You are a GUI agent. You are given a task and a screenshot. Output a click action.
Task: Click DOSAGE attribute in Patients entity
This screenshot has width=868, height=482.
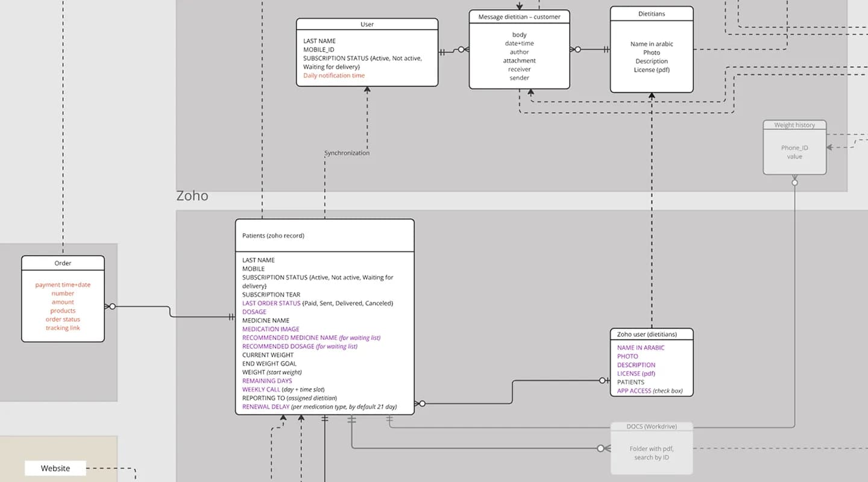tap(254, 312)
